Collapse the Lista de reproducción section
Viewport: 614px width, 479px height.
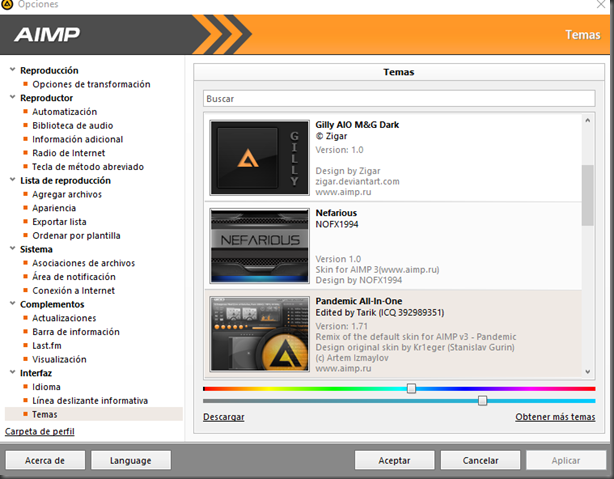(x=13, y=180)
